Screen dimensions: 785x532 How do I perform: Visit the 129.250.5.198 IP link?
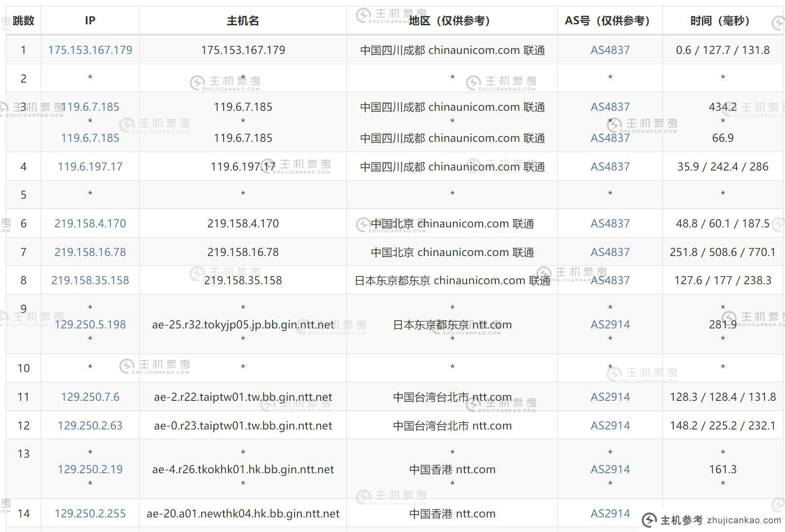[90, 325]
